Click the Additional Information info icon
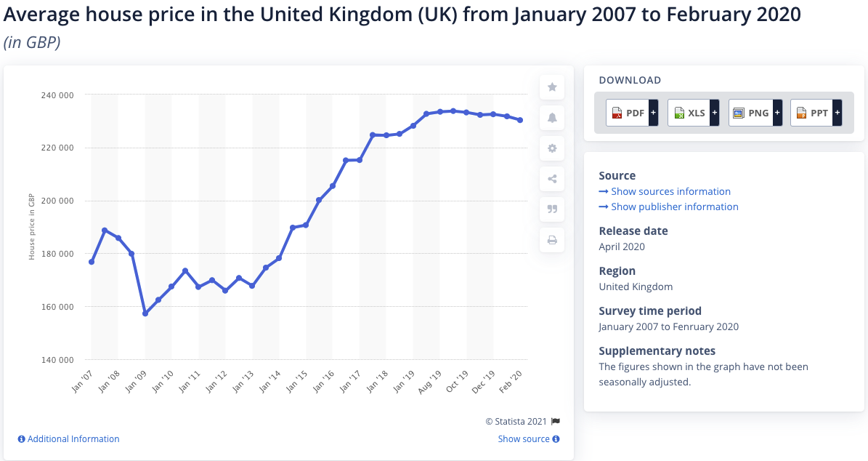 coord(22,439)
